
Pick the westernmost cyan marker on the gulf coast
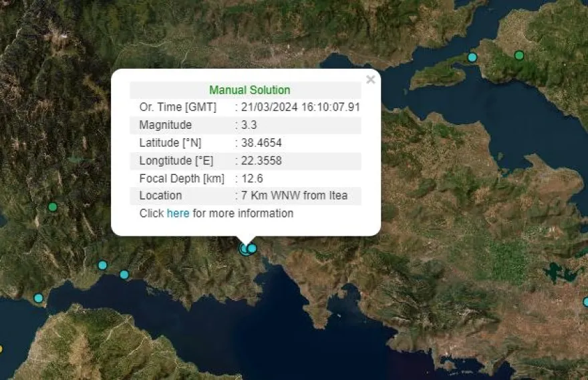[38, 298]
